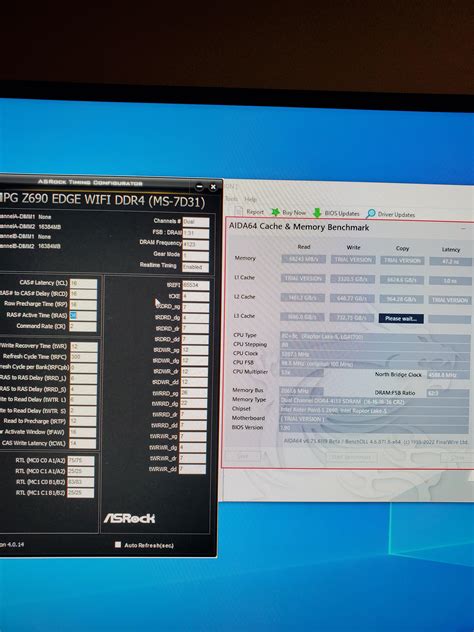Click the DRAM Frequency value field
Screen dimensions: 474x632
click(x=196, y=245)
